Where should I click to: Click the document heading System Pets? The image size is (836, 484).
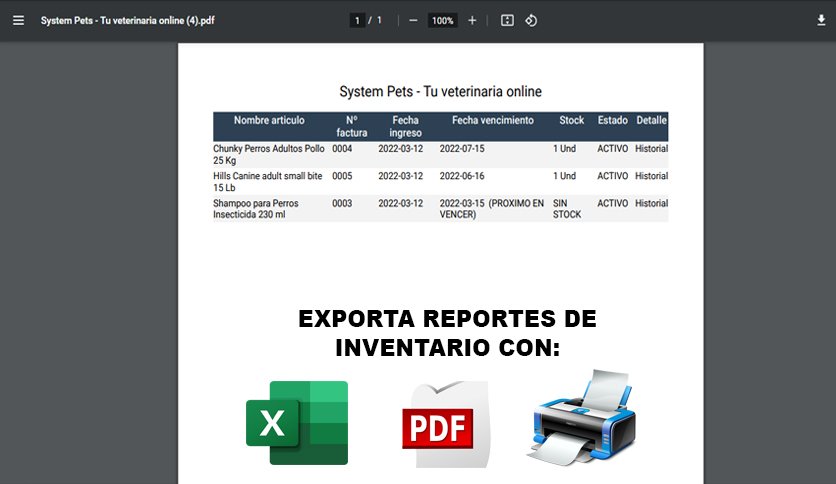click(440, 92)
